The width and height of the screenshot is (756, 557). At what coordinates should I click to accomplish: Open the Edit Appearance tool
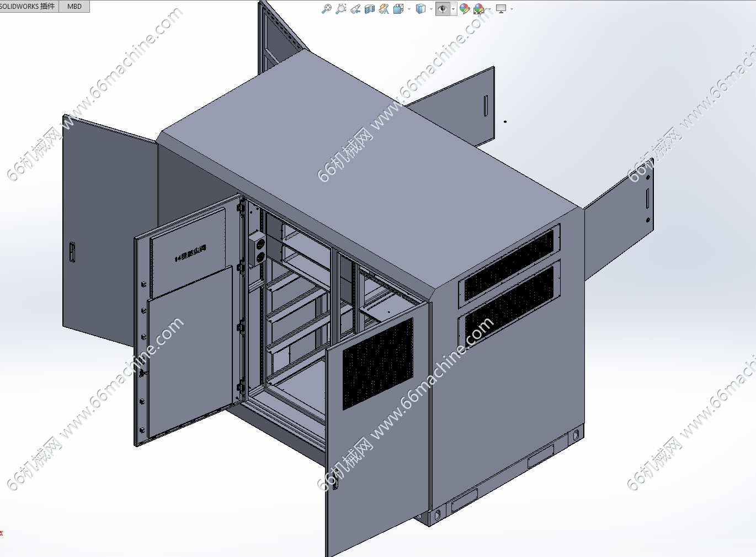click(465, 9)
